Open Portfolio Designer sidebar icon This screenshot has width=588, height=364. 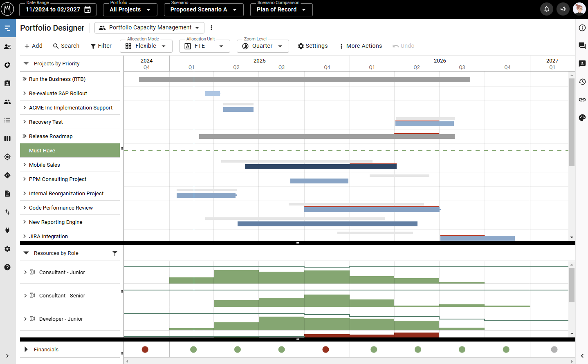(x=7, y=28)
